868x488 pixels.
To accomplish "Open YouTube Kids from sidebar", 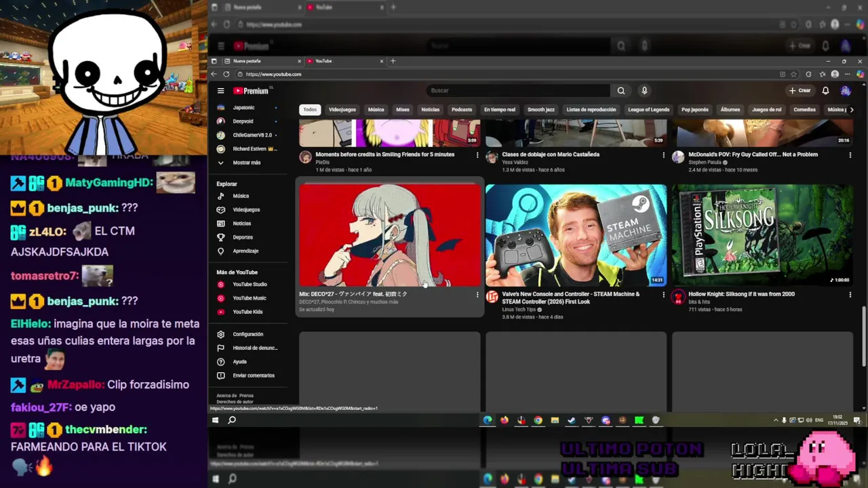I will point(248,312).
